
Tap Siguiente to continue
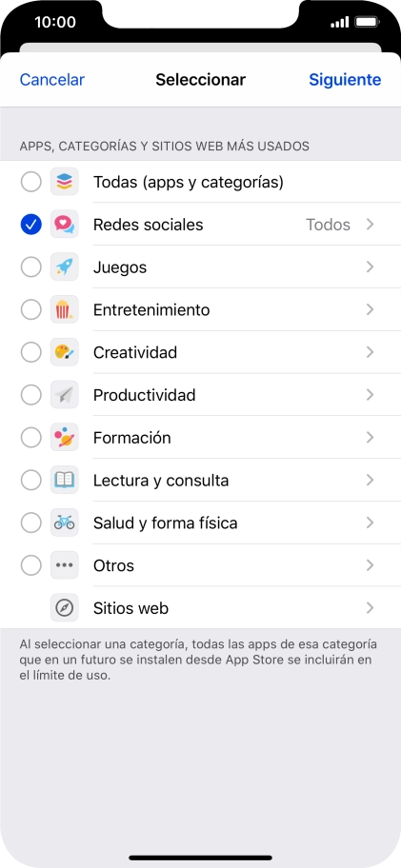[345, 80]
